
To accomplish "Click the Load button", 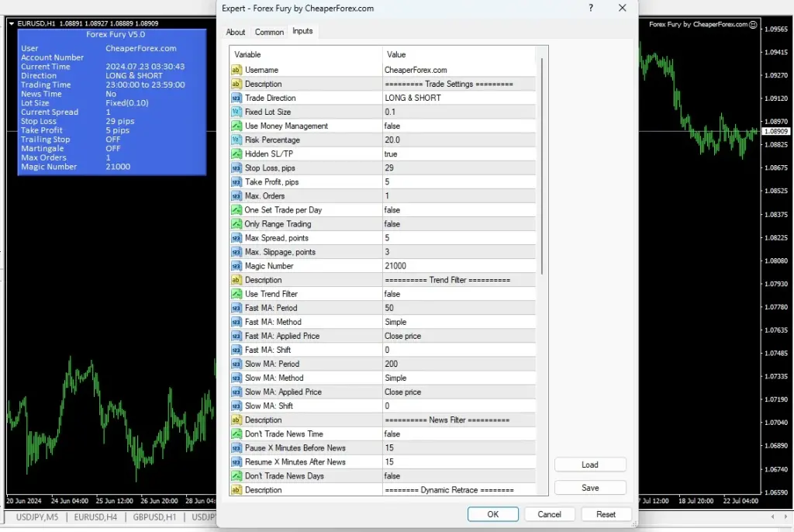I will pyautogui.click(x=590, y=465).
